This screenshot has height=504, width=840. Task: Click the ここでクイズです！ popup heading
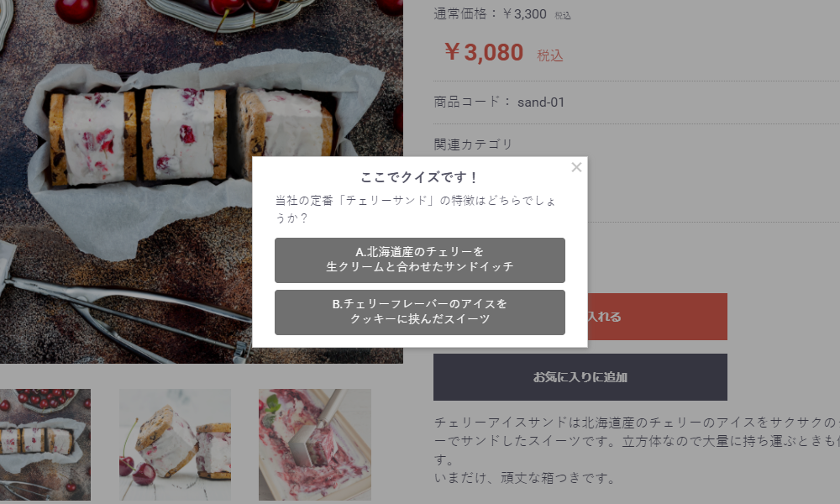[419, 177]
